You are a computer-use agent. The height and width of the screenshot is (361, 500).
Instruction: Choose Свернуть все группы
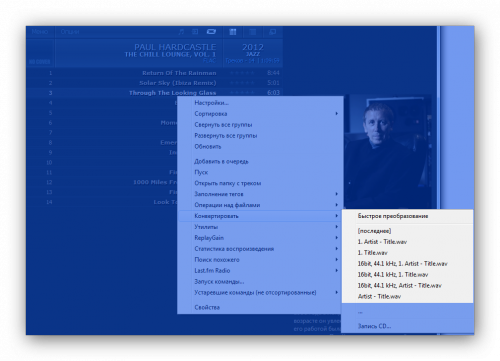tap(260, 125)
